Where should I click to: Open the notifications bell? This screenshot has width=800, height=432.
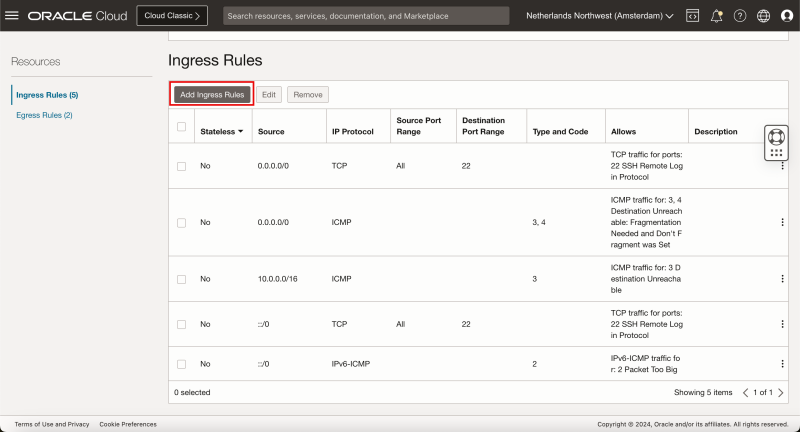(716, 16)
